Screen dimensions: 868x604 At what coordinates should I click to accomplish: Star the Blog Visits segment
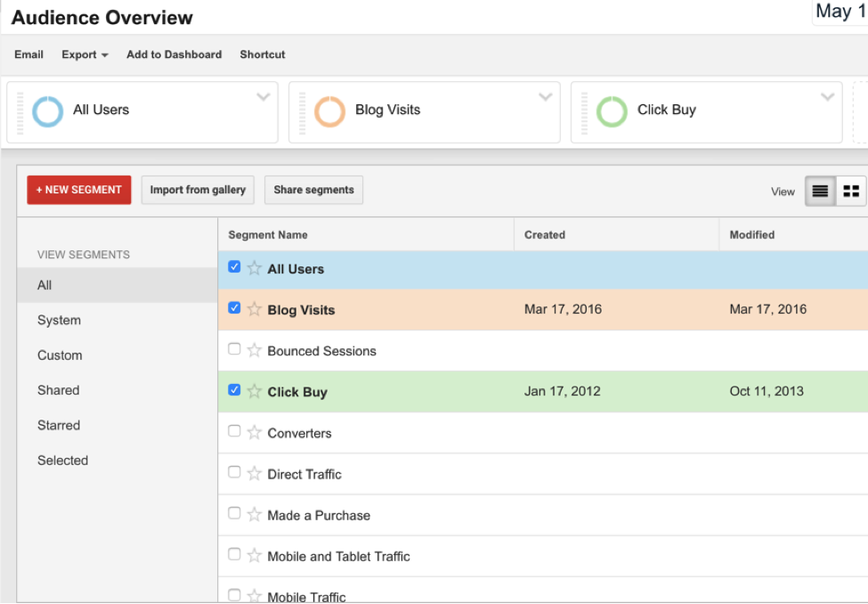[x=255, y=309]
